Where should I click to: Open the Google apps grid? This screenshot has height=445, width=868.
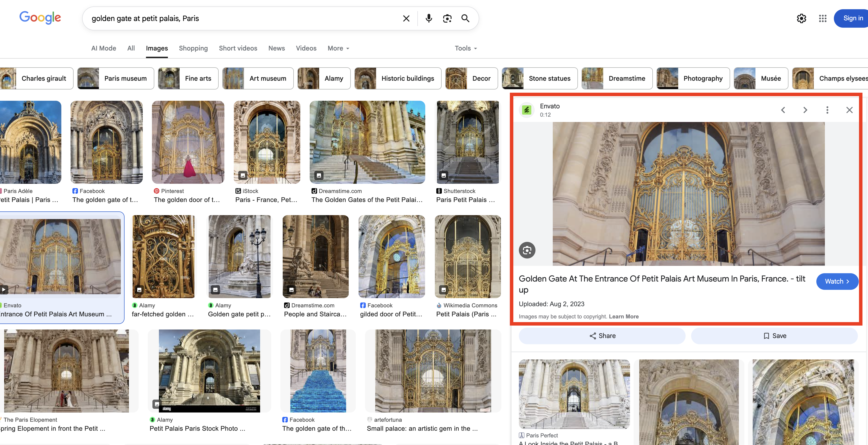823,18
